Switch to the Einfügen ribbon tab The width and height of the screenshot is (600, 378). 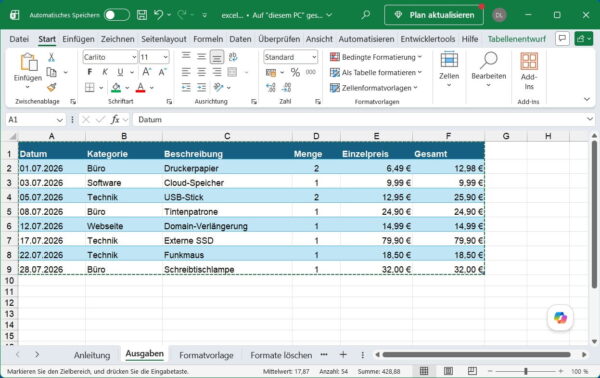[78, 39]
